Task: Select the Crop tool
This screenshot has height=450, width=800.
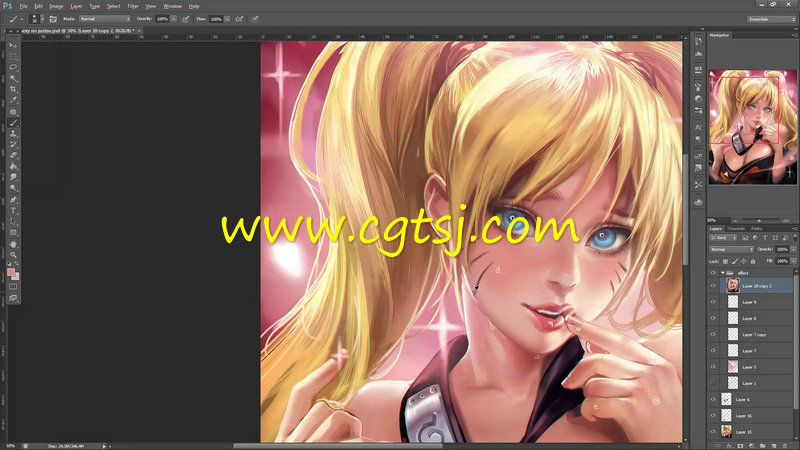Action: pyautogui.click(x=13, y=89)
